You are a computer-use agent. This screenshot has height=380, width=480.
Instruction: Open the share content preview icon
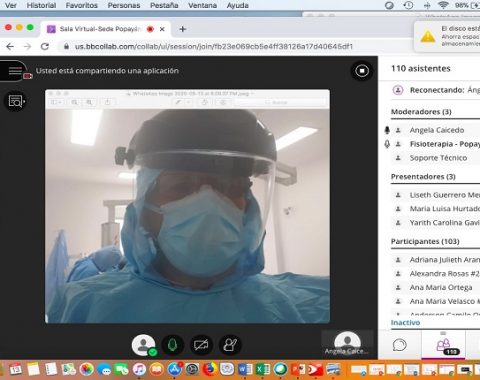coord(15,101)
